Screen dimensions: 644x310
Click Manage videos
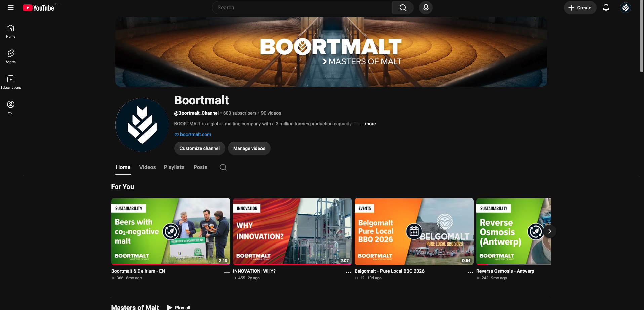[249, 148]
